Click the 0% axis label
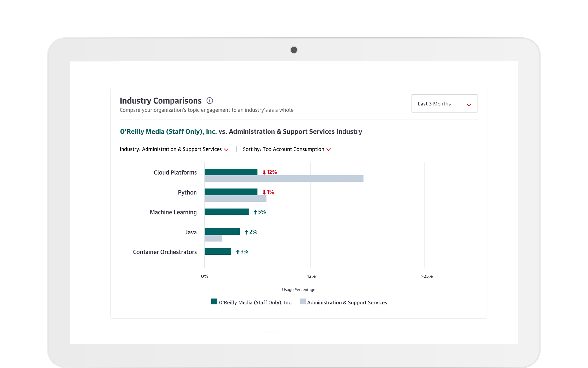588x368 pixels. click(204, 276)
